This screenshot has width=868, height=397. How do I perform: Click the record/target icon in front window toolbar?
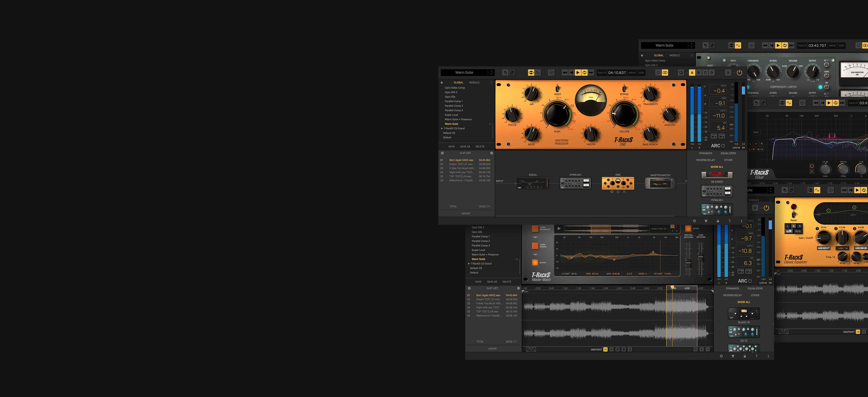pos(551,72)
